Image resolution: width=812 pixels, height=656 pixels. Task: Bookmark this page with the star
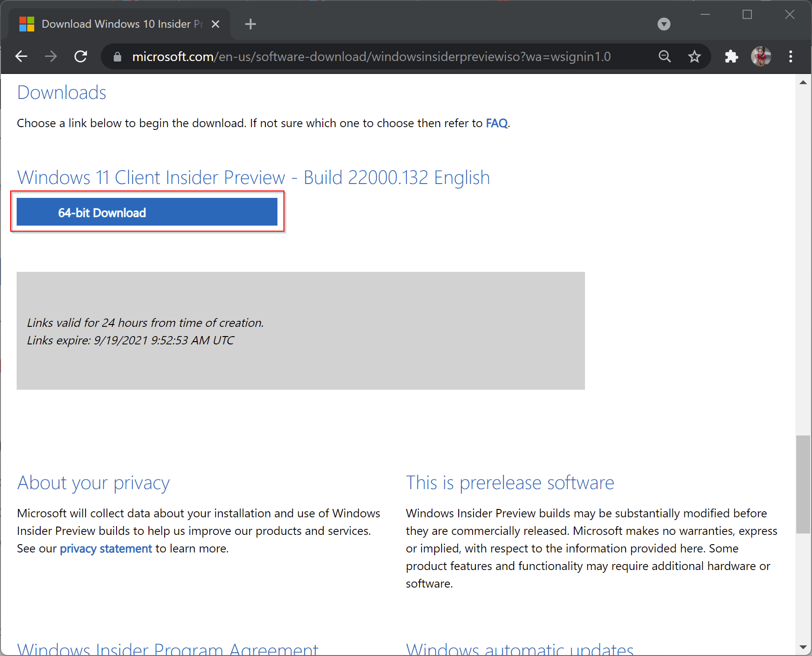[x=694, y=56]
